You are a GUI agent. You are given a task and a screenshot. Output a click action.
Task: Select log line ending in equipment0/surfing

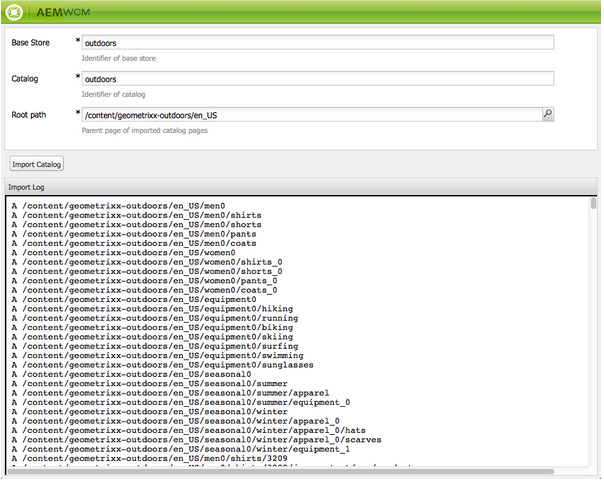(155, 346)
